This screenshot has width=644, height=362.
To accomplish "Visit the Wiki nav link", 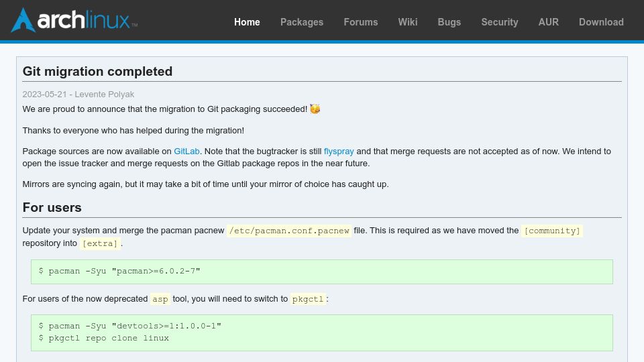I will 407,22.
